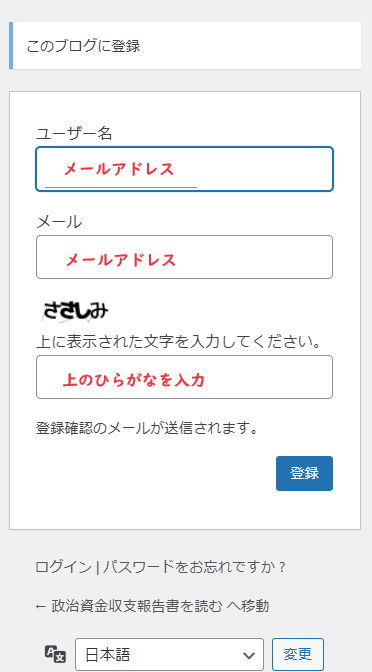Apply language with 変更 button
372x672 pixels.
[298, 654]
